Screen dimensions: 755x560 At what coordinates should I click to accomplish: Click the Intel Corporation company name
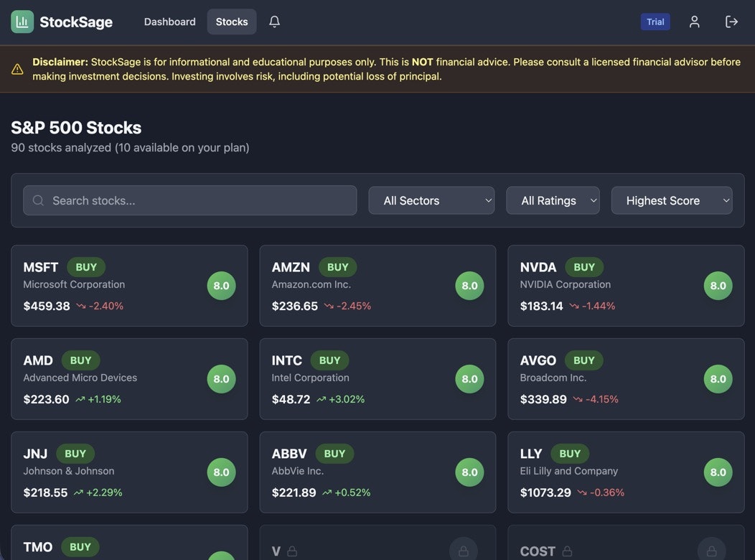pyautogui.click(x=311, y=378)
